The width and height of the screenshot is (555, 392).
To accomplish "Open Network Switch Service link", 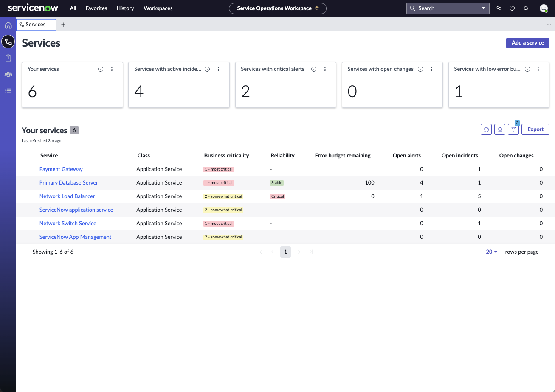I will (68, 223).
